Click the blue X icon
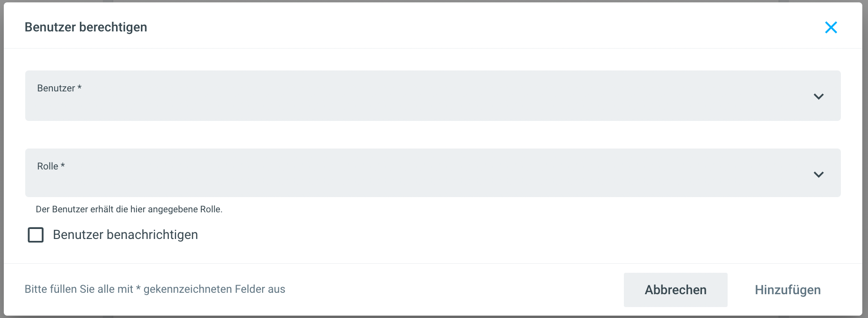The image size is (868, 318). [830, 28]
